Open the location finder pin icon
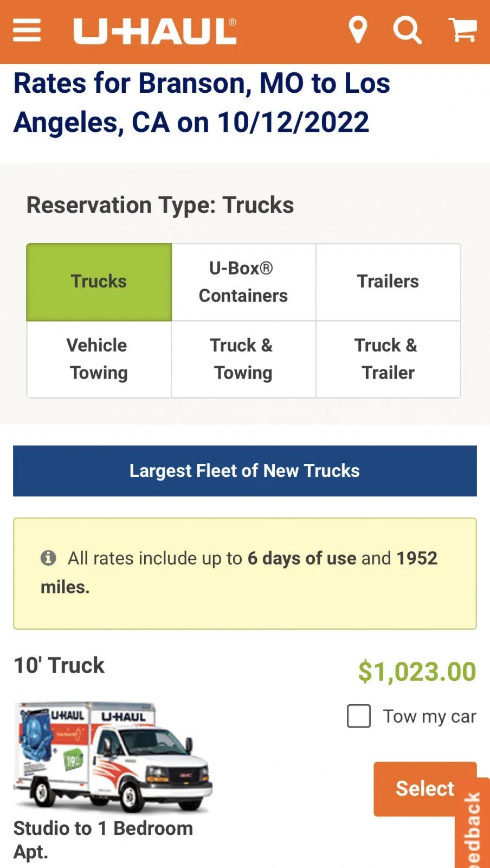 [358, 30]
